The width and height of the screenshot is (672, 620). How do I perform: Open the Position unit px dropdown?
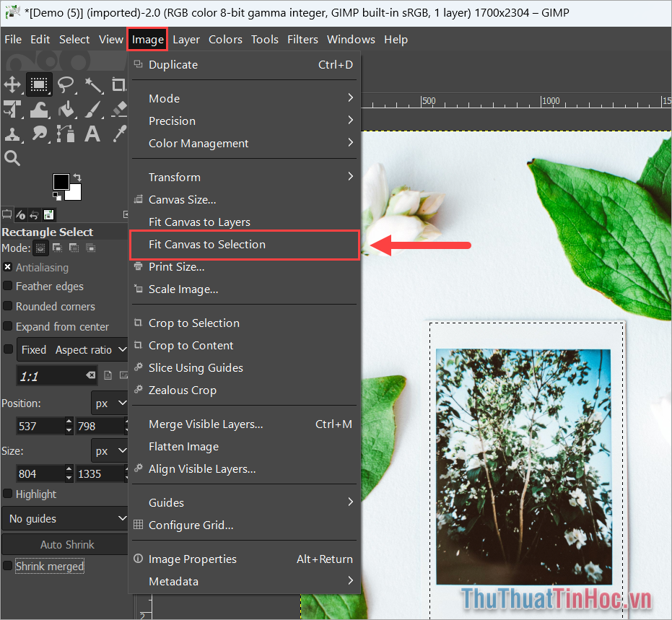pyautogui.click(x=110, y=403)
